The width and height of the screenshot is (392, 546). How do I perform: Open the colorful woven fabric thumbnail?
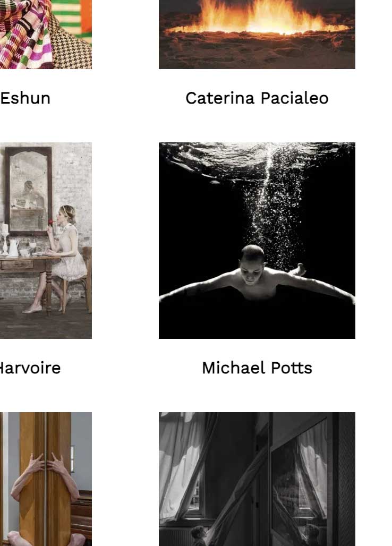click(x=46, y=34)
